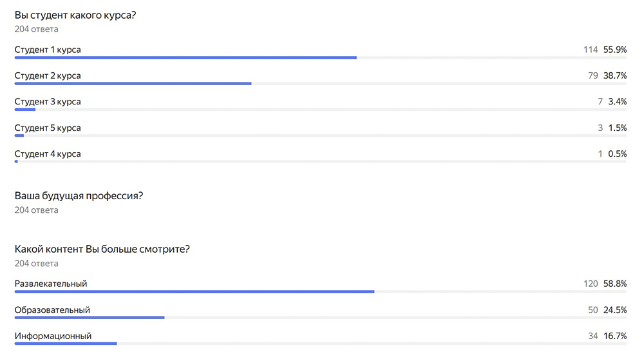Viewport: 644px width, 361px height.
Task: Click the 16.7% value for Информационный
Action: [x=615, y=336]
